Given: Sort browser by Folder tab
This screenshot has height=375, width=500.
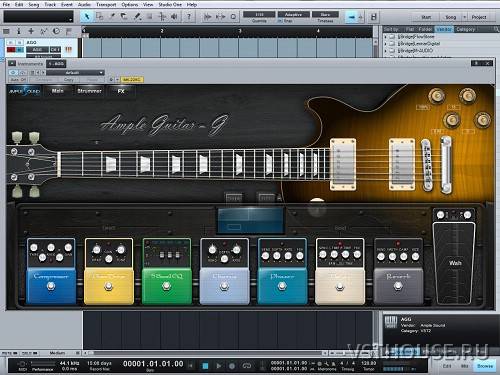Looking at the screenshot, I should click(x=425, y=29).
